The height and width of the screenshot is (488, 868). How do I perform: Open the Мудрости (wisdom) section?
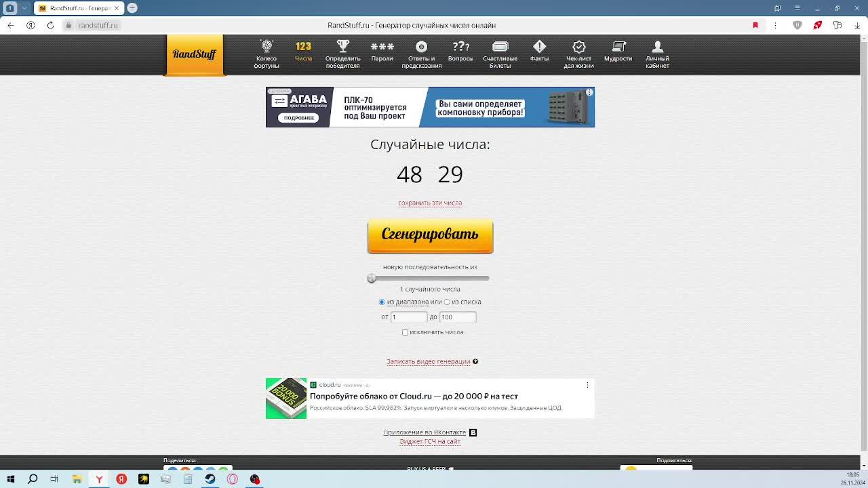[618, 51]
